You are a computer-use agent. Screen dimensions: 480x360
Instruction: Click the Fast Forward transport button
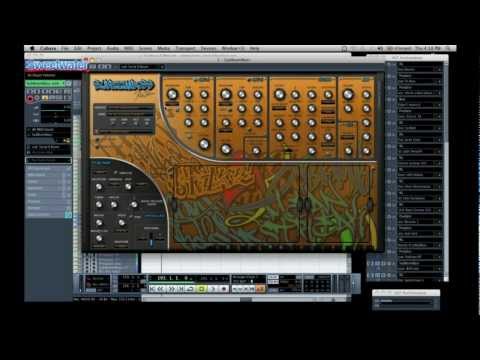click(x=171, y=289)
